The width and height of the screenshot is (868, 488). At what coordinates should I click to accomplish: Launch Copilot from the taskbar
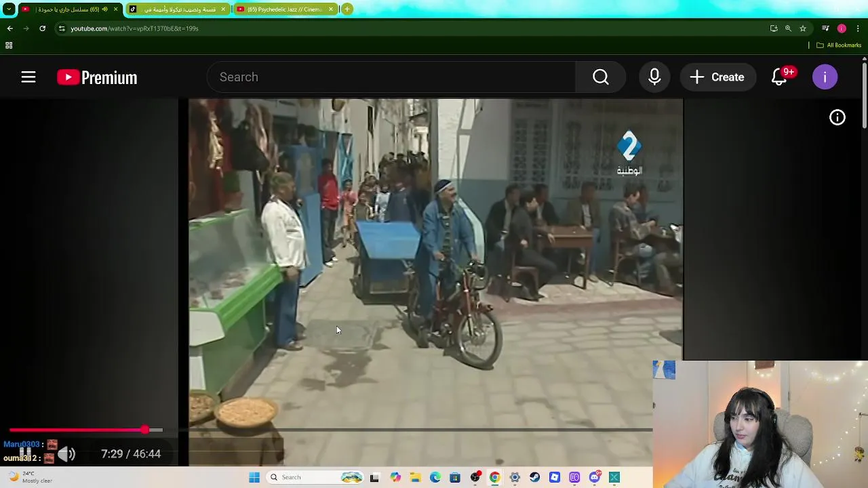(x=395, y=477)
